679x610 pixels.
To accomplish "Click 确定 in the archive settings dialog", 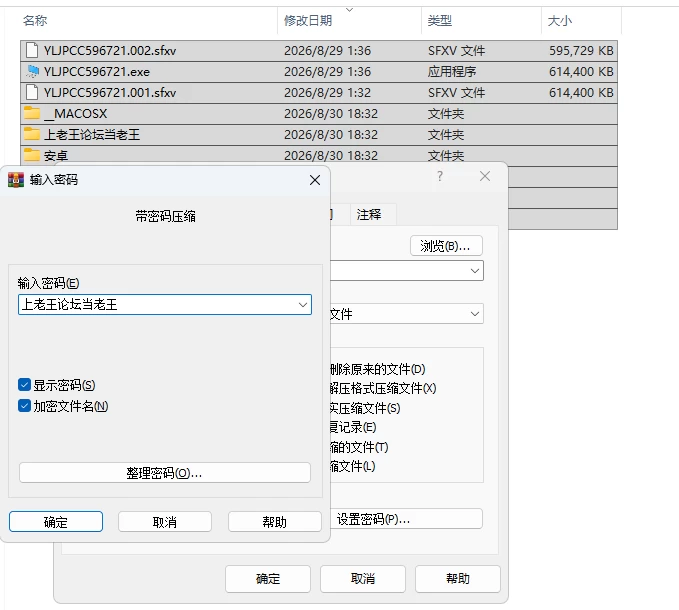I will point(268,579).
